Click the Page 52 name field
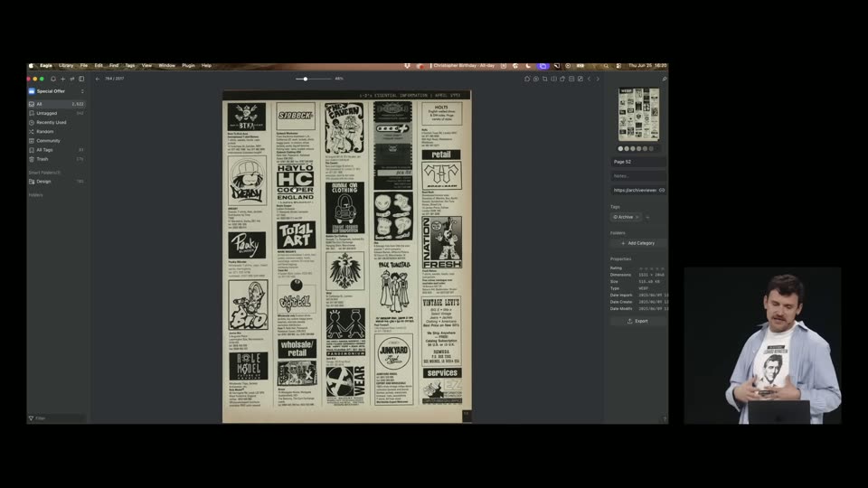The width and height of the screenshot is (868, 488). [x=639, y=162]
